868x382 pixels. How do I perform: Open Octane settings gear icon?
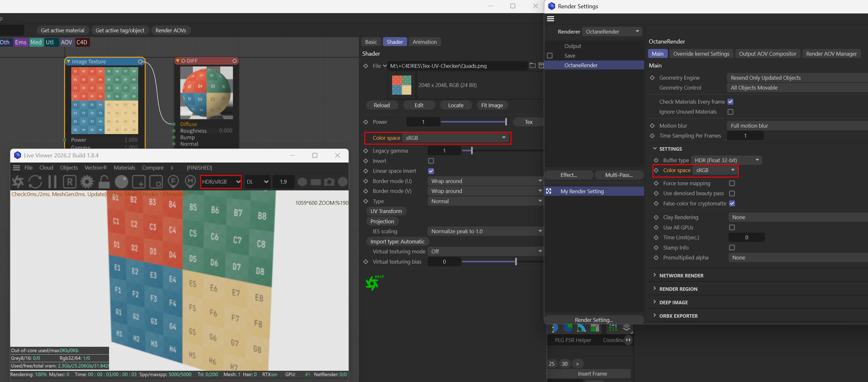(x=87, y=182)
